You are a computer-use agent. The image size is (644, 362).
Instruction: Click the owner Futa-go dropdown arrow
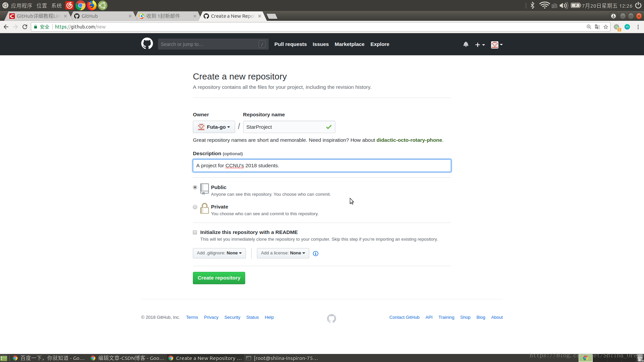click(229, 127)
